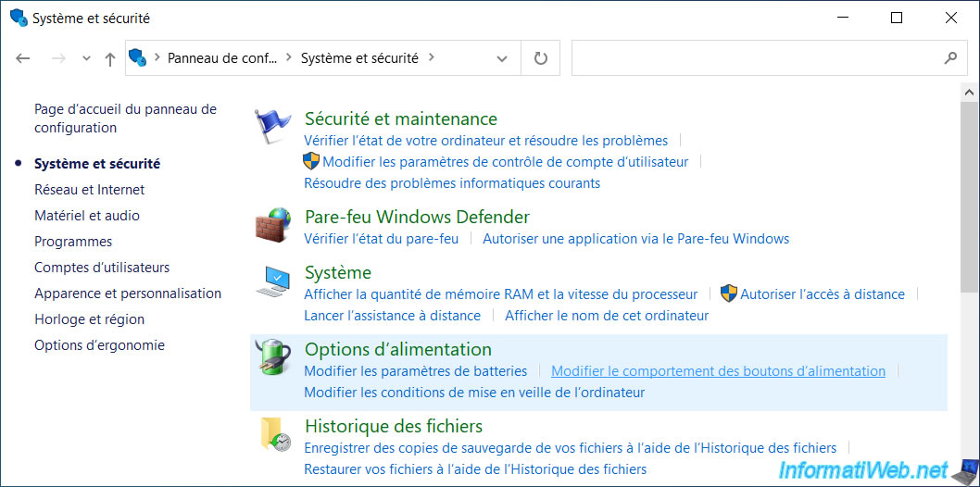Screen dimensions: 980x487
Task: Expand the address bar history dropdown
Action: click(x=501, y=58)
